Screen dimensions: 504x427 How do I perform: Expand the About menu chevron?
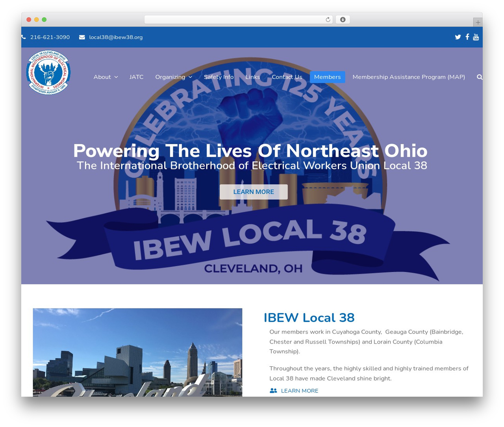116,77
